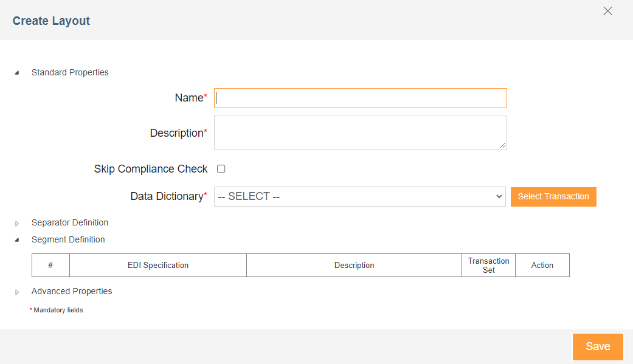This screenshot has width=633, height=364.
Task: Close the Create Layout dialog
Action: pyautogui.click(x=607, y=11)
